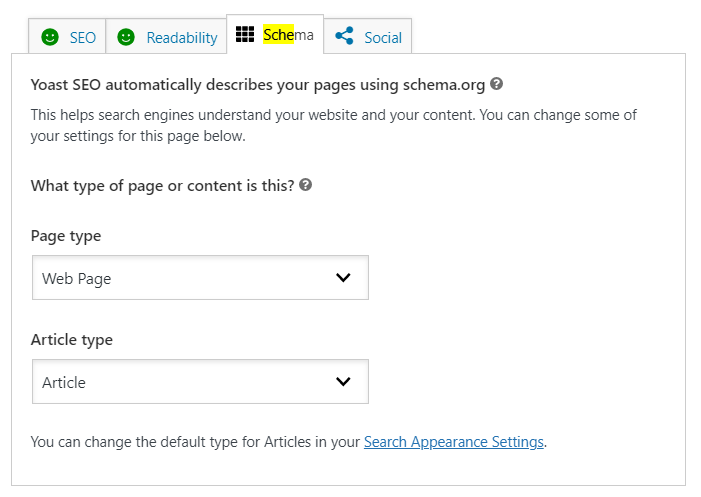Click the 'Web Page' value in Page type
This screenshot has width=701, height=497.
click(76, 279)
